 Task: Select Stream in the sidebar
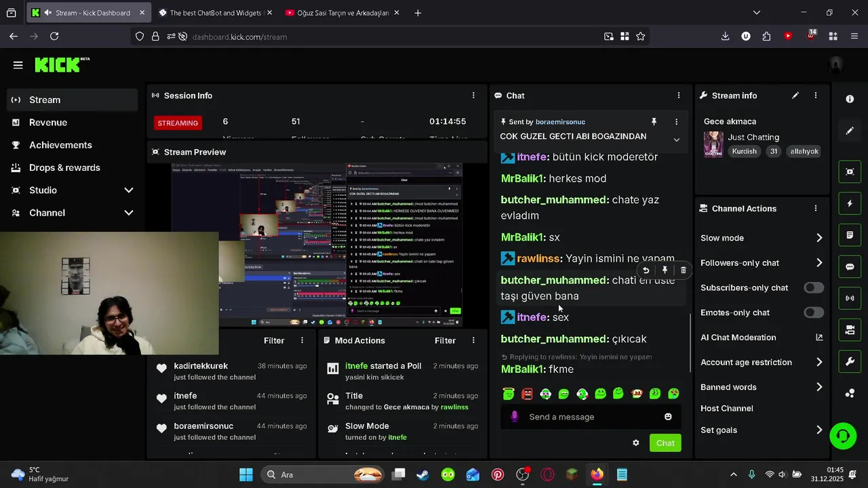(73, 100)
